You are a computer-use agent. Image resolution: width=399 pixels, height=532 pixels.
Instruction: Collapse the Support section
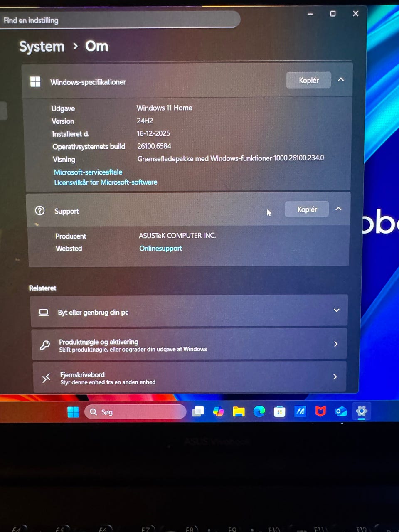tap(338, 209)
